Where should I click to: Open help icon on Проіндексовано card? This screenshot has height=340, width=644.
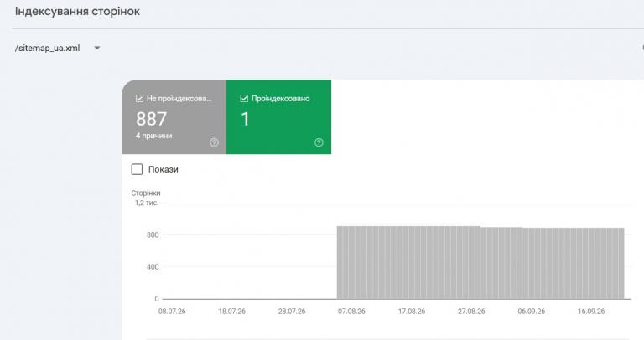[x=319, y=142]
